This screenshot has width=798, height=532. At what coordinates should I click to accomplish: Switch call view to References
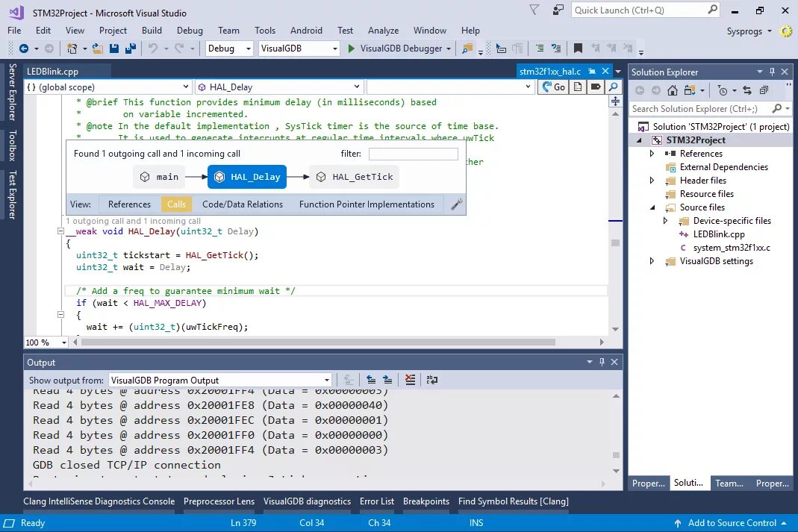pyautogui.click(x=129, y=204)
